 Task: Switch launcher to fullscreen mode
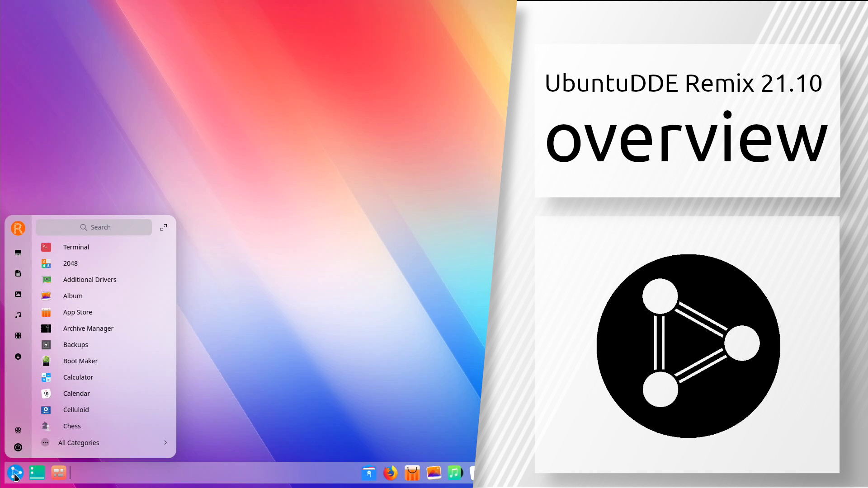pyautogui.click(x=163, y=227)
